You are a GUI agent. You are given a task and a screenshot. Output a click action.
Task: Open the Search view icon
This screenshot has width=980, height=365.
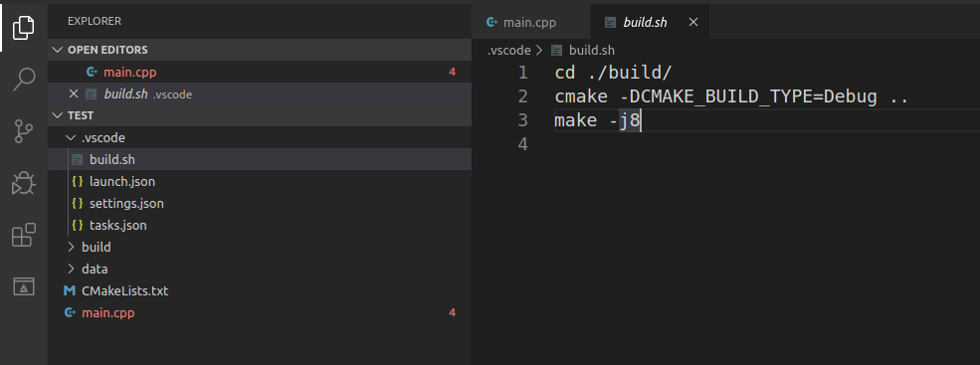point(24,79)
